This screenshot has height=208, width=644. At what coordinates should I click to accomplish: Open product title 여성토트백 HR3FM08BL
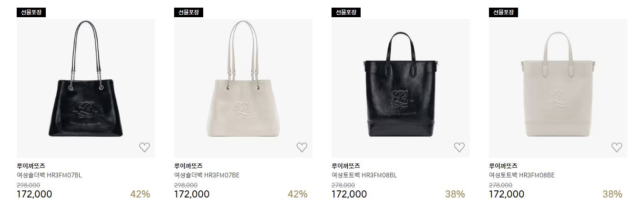[x=364, y=175]
